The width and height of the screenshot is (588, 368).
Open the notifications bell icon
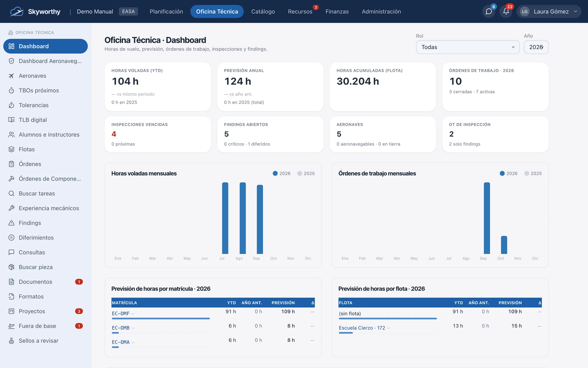coord(506,11)
